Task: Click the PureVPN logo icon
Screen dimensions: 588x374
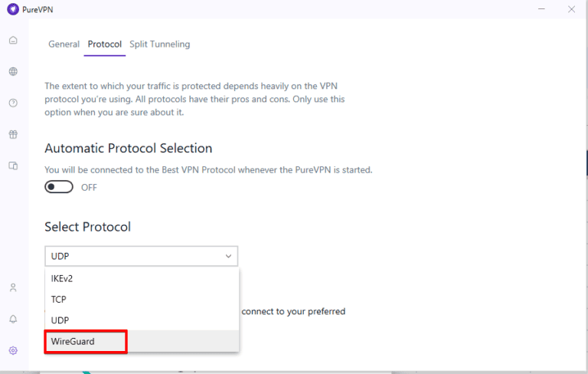Action: 12,9
